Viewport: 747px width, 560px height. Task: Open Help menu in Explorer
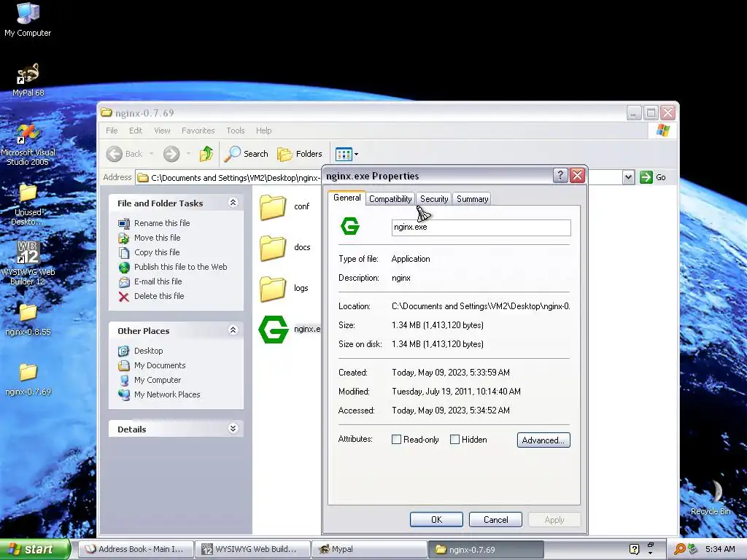263,131
